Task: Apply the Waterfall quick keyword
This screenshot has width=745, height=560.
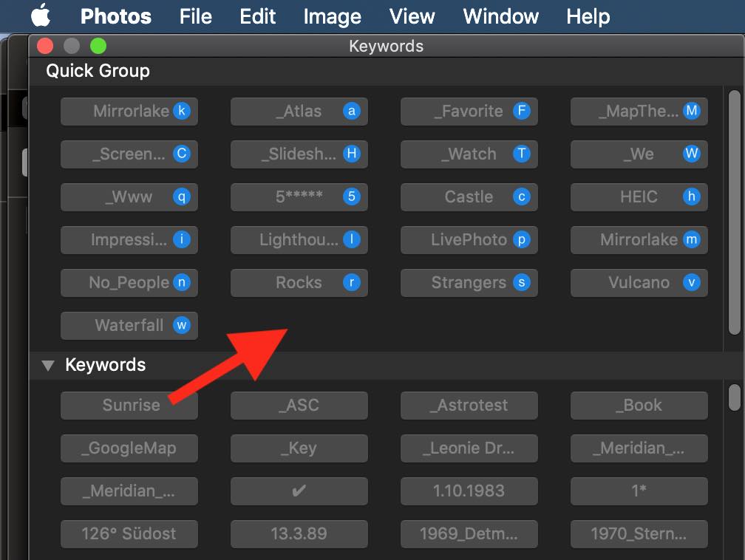Action: tap(129, 325)
